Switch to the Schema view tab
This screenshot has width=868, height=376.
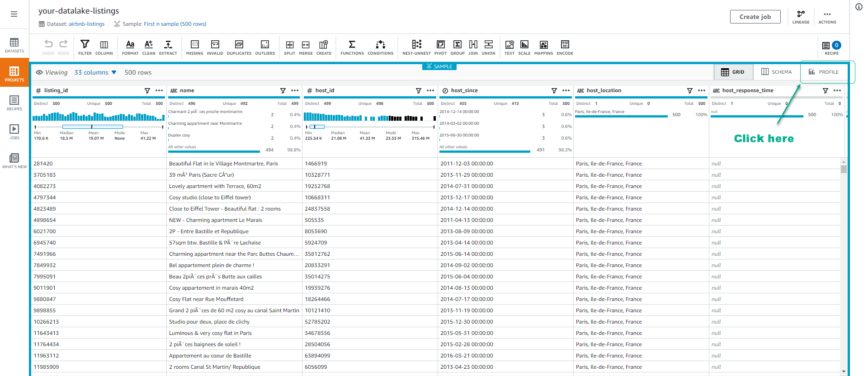tap(777, 72)
